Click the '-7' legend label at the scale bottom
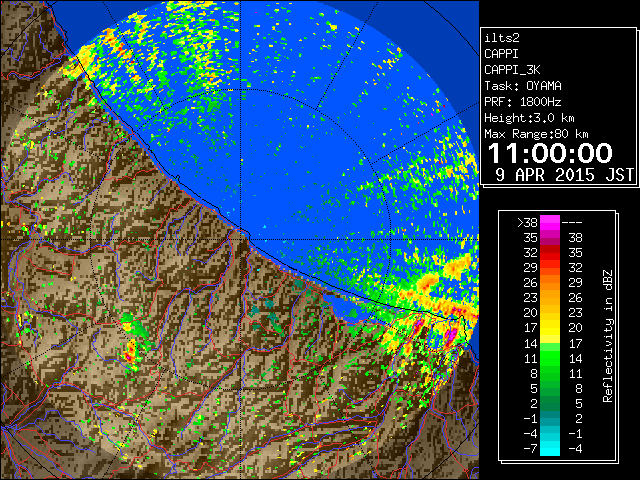This screenshot has height=480, width=640. click(x=531, y=449)
